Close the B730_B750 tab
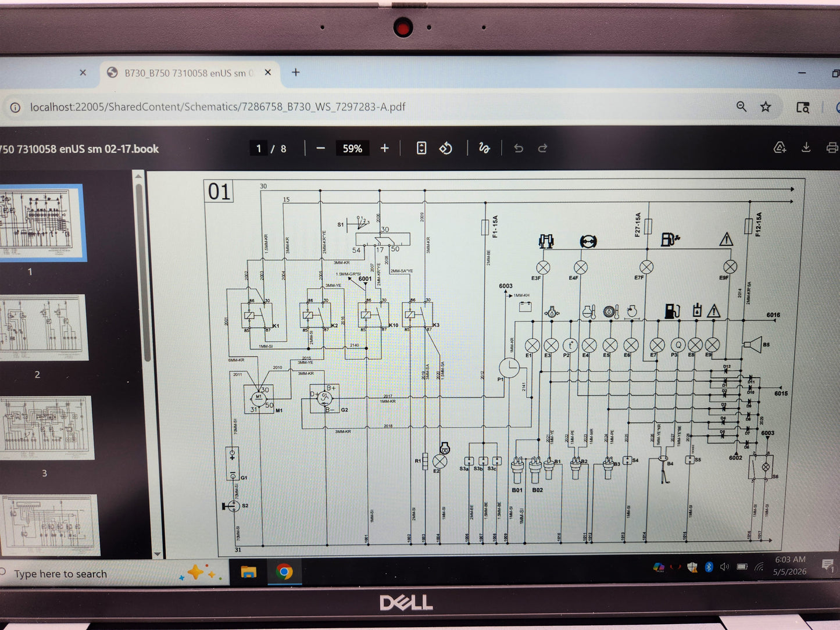The image size is (840, 630). point(268,73)
